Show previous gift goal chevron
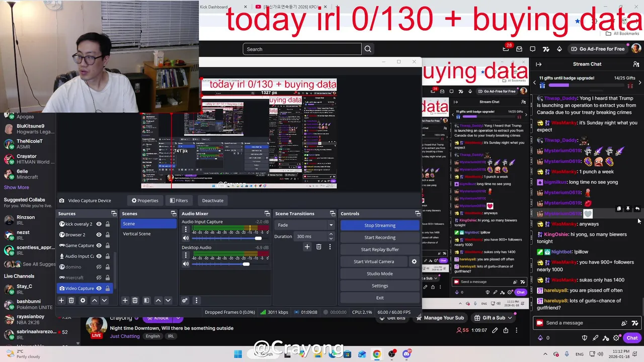The width and height of the screenshot is (644, 362). click(535, 81)
